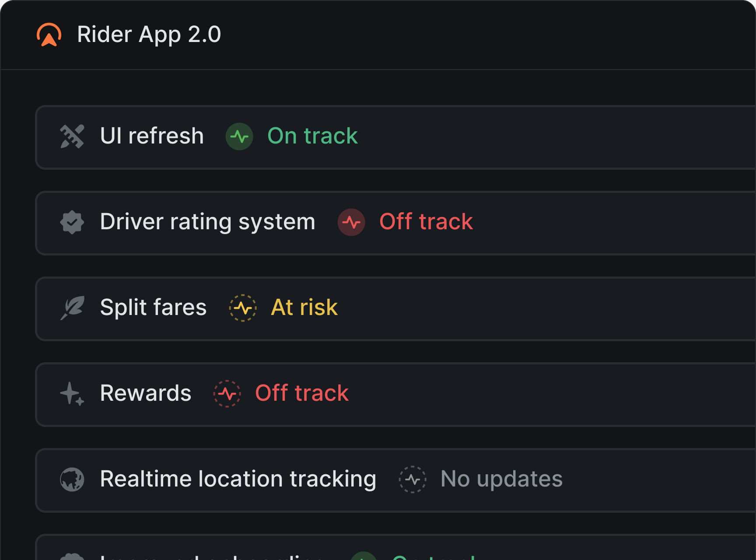Click the dashed red Off track icon for Rewards

tap(227, 394)
